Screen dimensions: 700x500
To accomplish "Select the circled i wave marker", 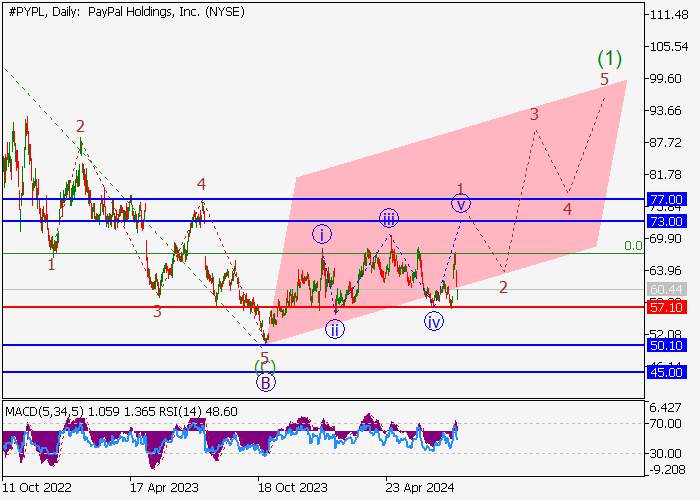I will point(322,234).
